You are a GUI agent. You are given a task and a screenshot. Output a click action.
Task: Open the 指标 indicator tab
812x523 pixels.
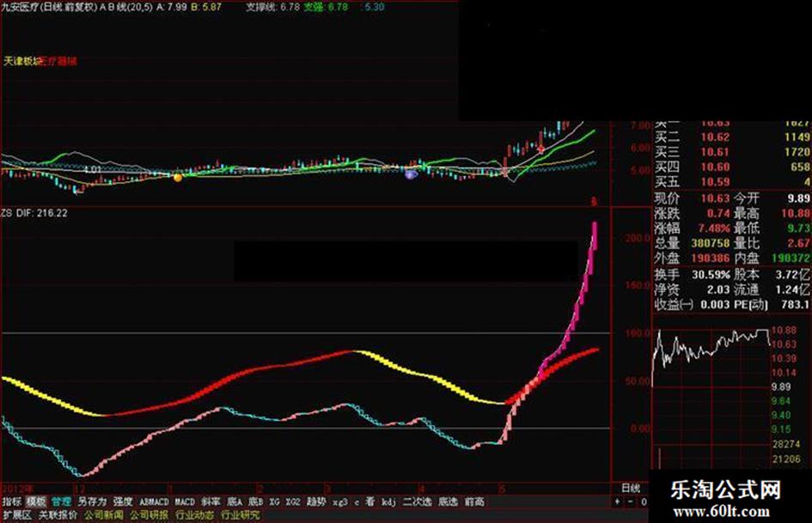(x=12, y=502)
